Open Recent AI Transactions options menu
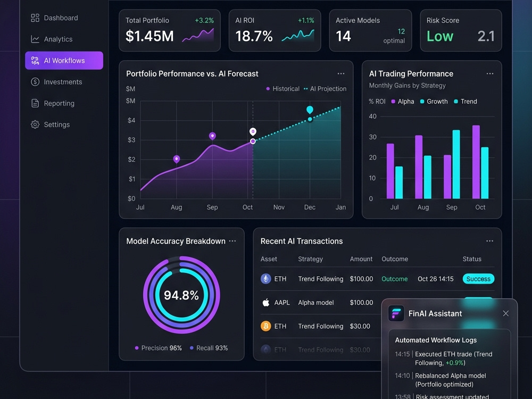532x399 pixels. coord(489,241)
